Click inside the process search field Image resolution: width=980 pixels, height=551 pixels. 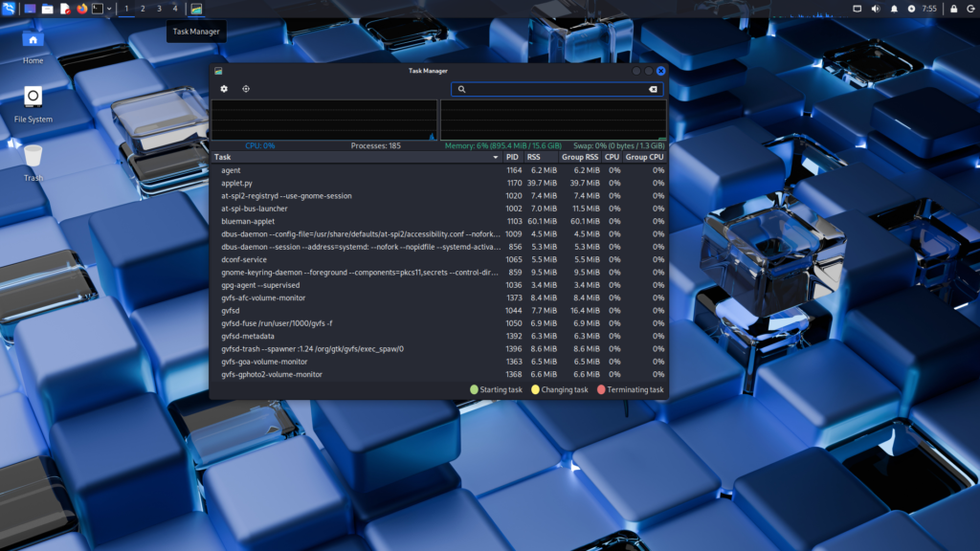point(555,89)
